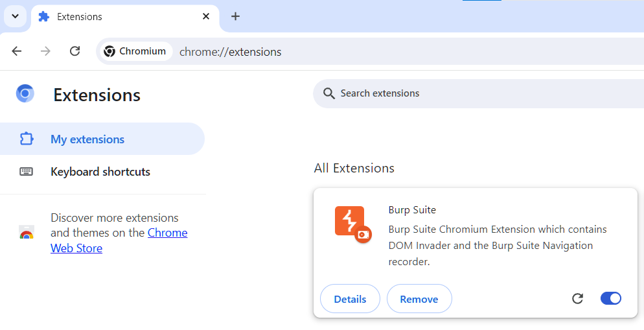Viewport: 644px width, 330px height.
Task: View site information via the Chromium chip
Action: [136, 51]
